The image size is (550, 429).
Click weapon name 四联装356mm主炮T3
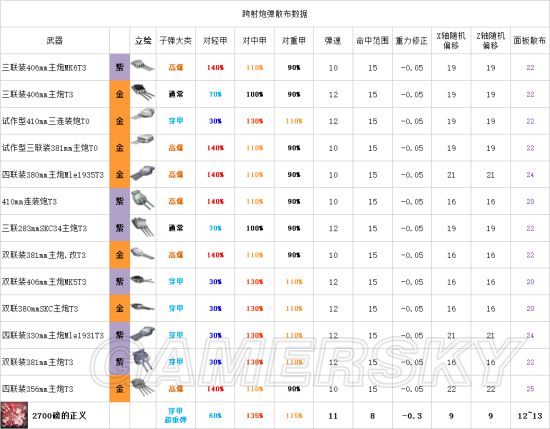tap(38, 389)
